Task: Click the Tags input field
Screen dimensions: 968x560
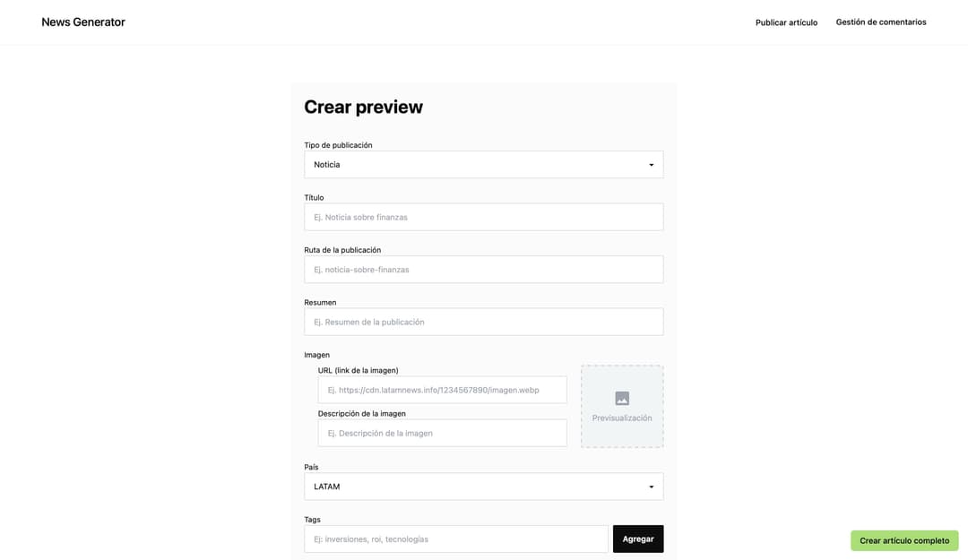Action: click(455, 539)
